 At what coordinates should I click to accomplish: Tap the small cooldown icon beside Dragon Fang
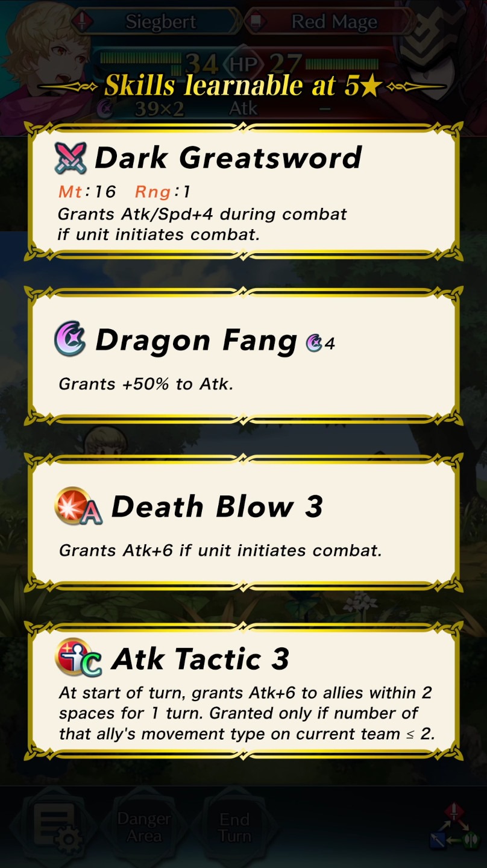coord(314,343)
